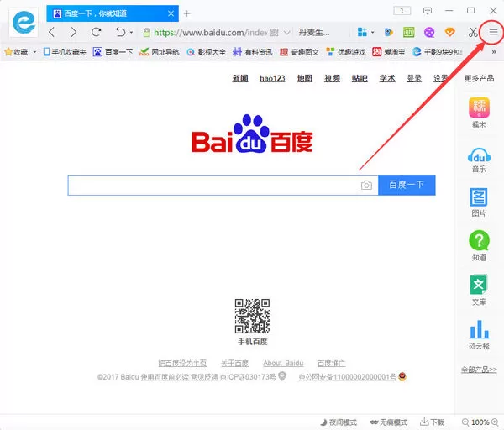This screenshot has width=504, height=430.
Task: Click About Baidu link
Action: pos(283,363)
